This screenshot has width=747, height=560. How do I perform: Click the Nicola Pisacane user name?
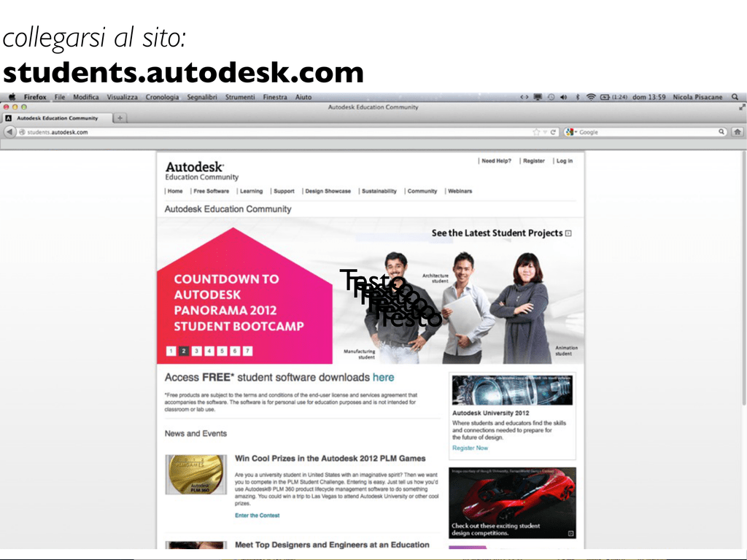697,97
